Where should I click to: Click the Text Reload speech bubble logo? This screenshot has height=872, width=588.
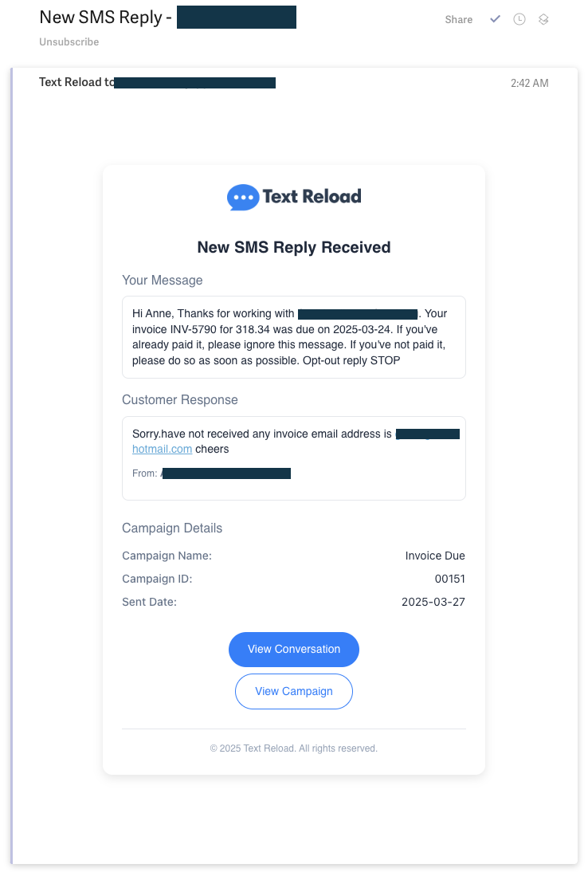point(241,196)
